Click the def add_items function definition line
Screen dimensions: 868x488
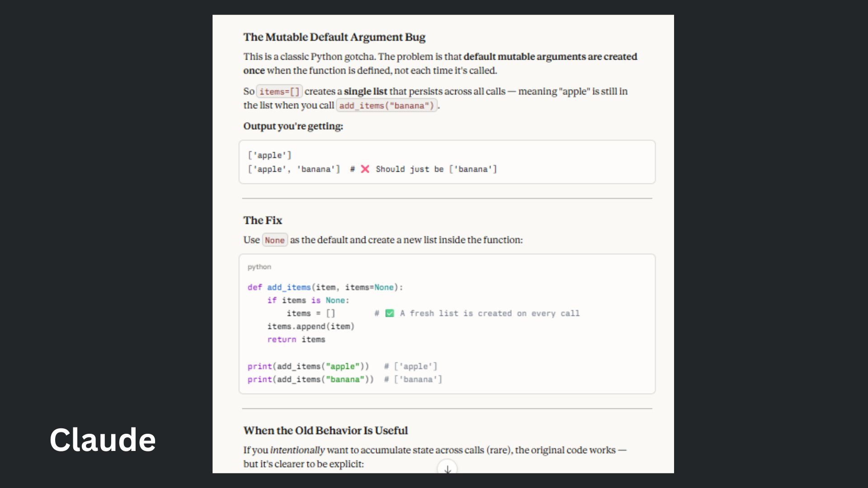pyautogui.click(x=325, y=287)
